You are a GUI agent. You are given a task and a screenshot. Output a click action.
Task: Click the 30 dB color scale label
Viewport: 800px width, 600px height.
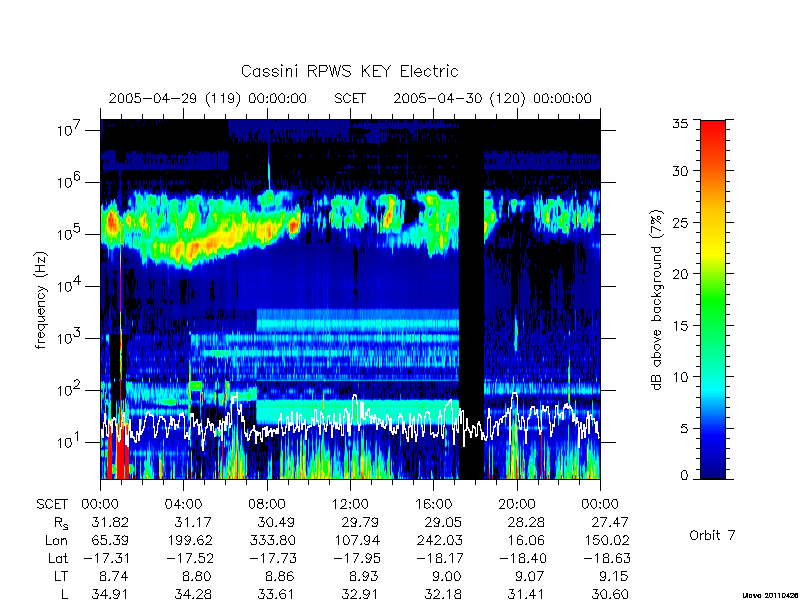680,170
